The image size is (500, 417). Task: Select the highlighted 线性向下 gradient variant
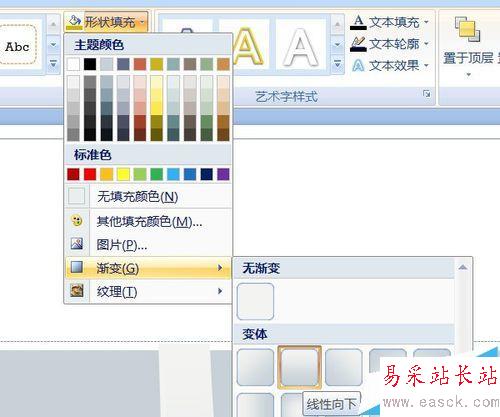(299, 367)
